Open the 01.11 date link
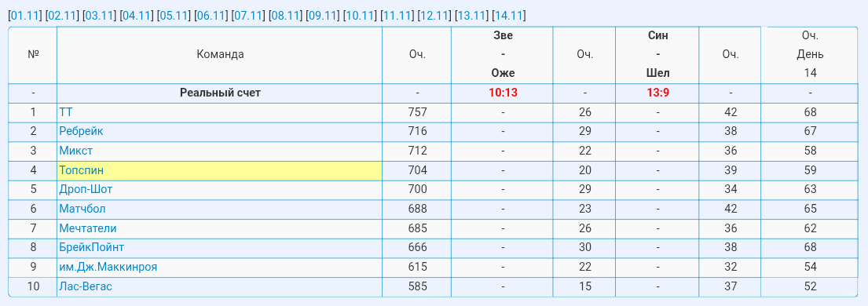868x306 pixels. pos(25,16)
